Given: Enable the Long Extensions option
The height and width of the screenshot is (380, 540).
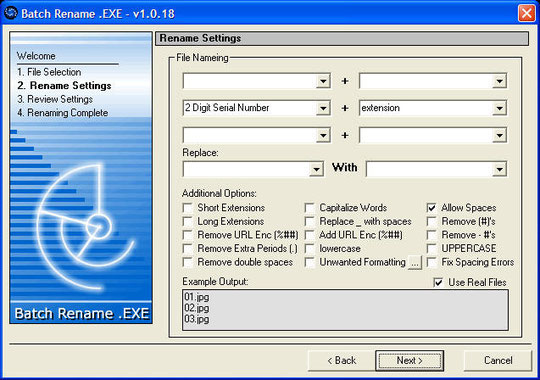Looking at the screenshot, I should point(188,221).
